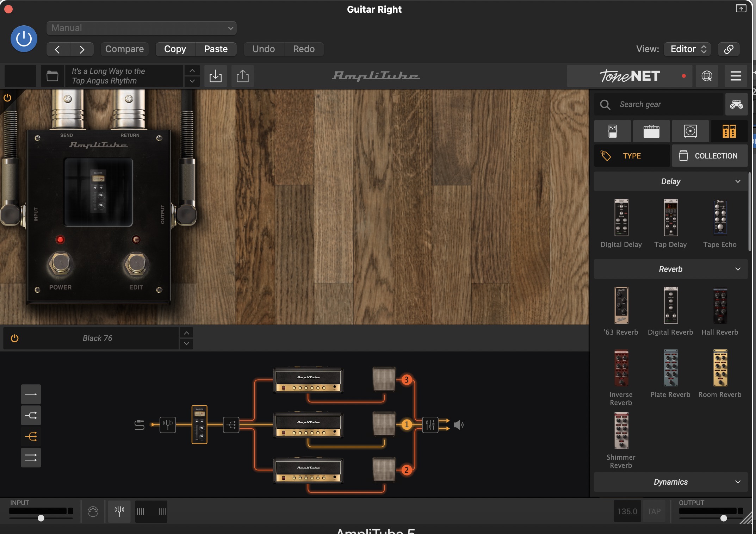Screen dimensions: 756x534
Task: Go to the previous setting arrow
Action: pos(58,49)
